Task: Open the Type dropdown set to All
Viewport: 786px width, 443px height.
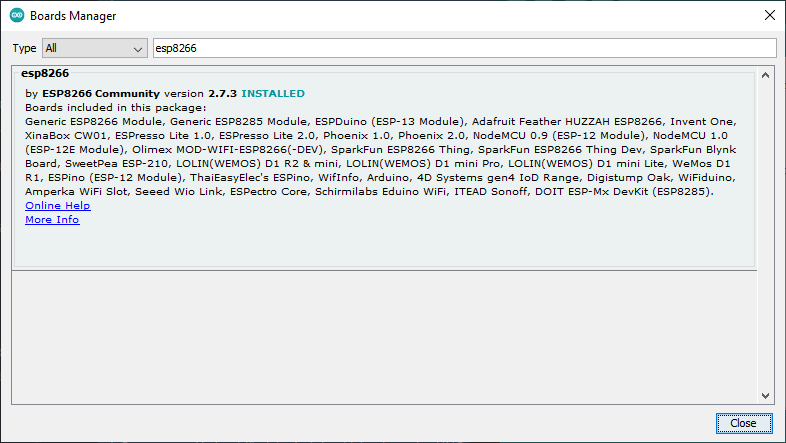Action: (95, 48)
